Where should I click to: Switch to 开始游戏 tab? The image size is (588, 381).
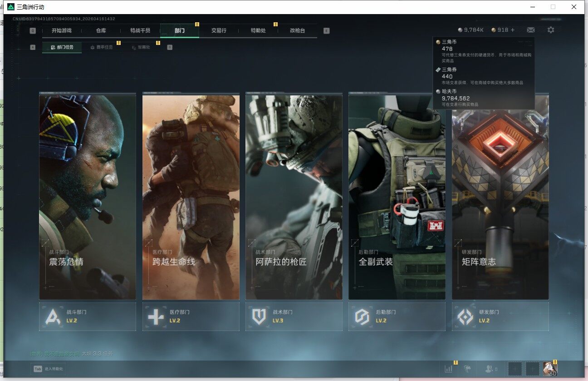pyautogui.click(x=62, y=30)
